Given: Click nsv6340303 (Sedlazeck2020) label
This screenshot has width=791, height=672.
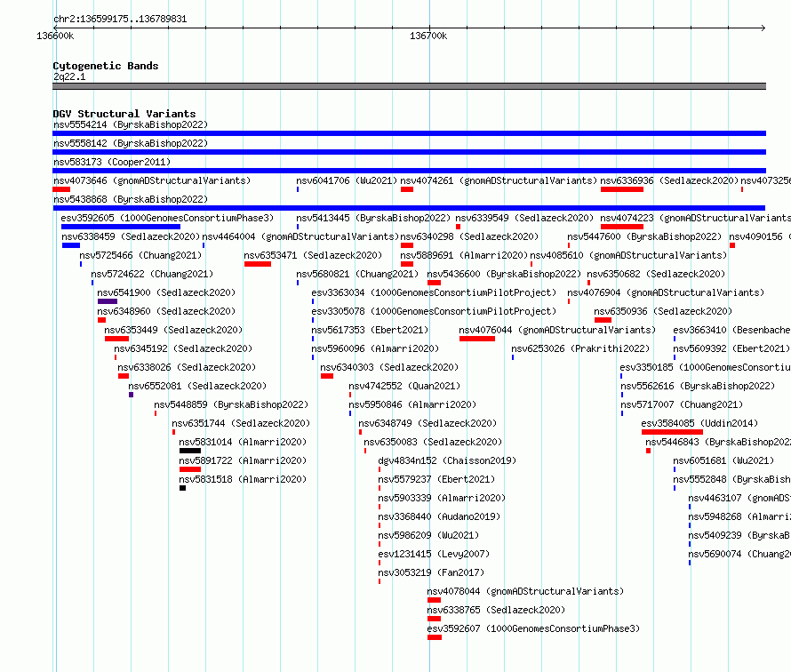Looking at the screenshot, I should pos(389,367).
